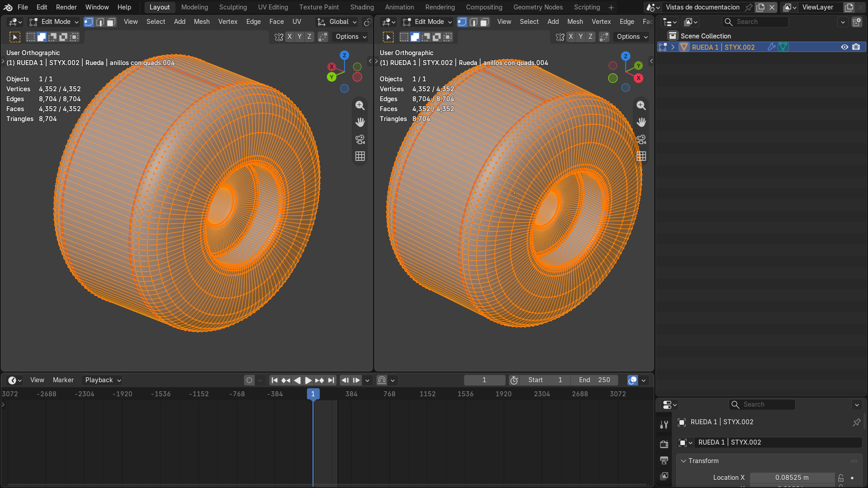Select the tweak tool icon in left viewport
This screenshot has height=488, width=868.
(15, 37)
